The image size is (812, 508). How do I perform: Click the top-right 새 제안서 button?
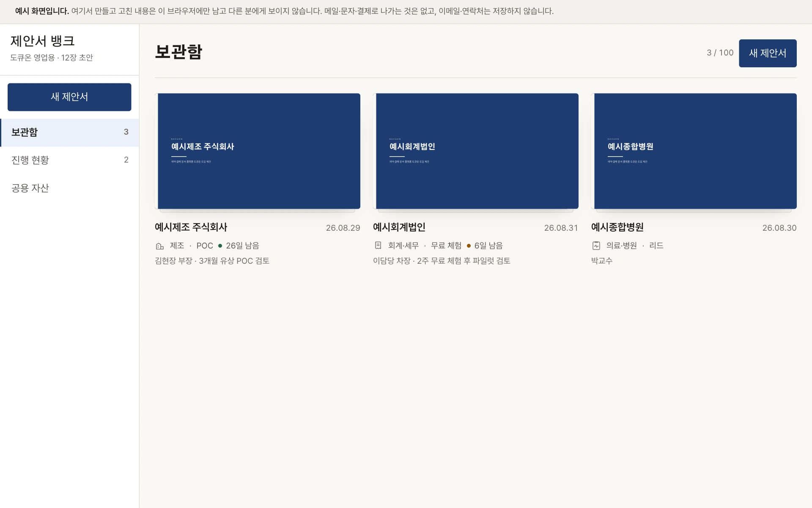click(x=768, y=53)
